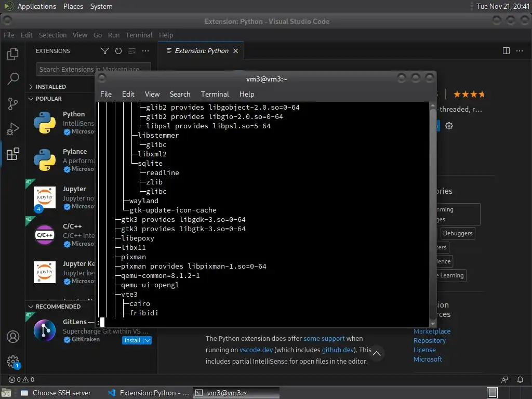Focus the Search Extensions in Marketplace field
532x399 pixels.
pos(93,69)
